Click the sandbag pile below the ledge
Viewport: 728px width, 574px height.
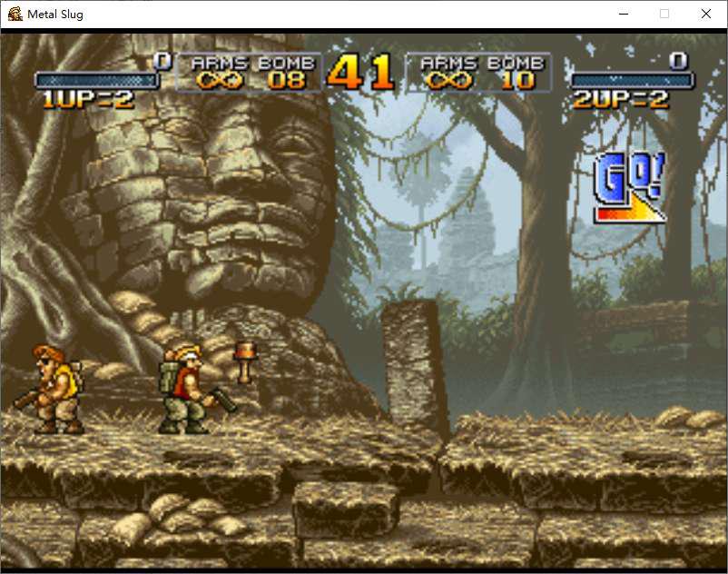tap(186, 516)
